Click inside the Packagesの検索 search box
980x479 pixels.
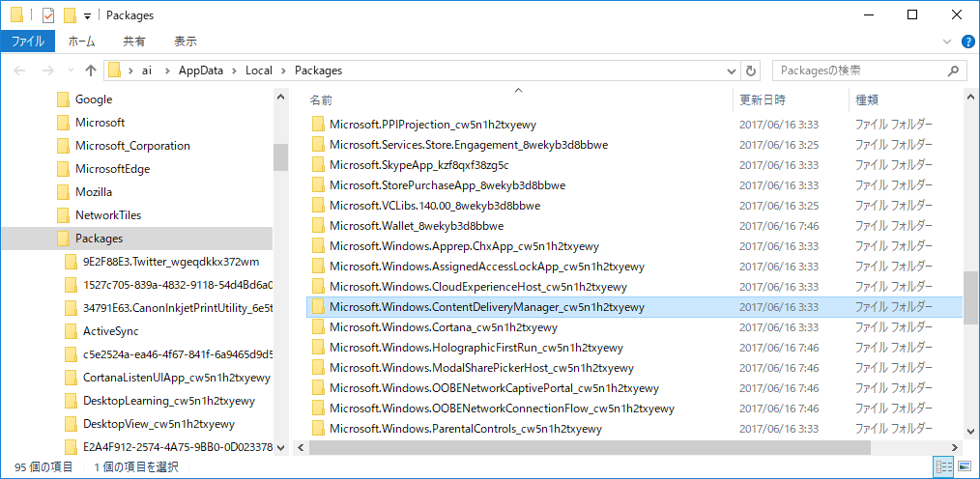[860, 70]
